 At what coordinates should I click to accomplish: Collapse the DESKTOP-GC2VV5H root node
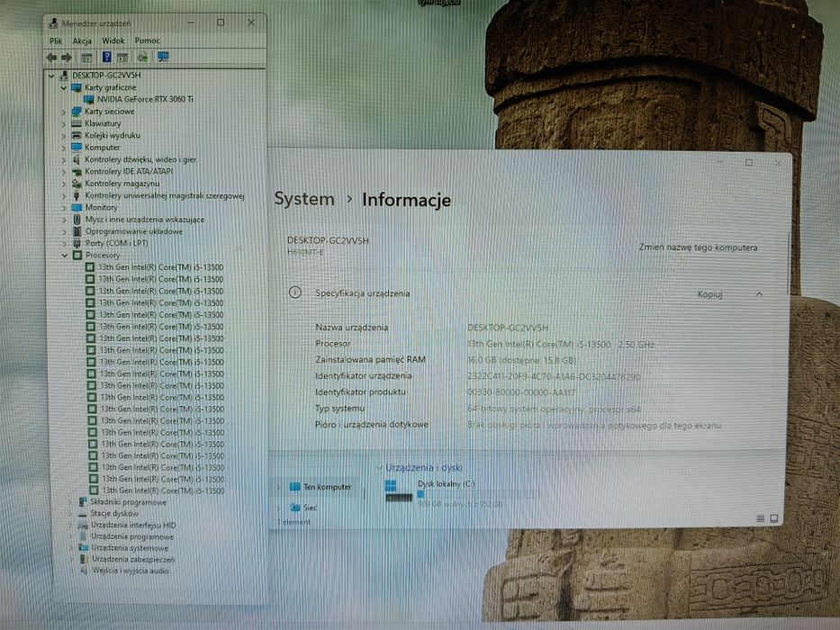pyautogui.click(x=51, y=76)
